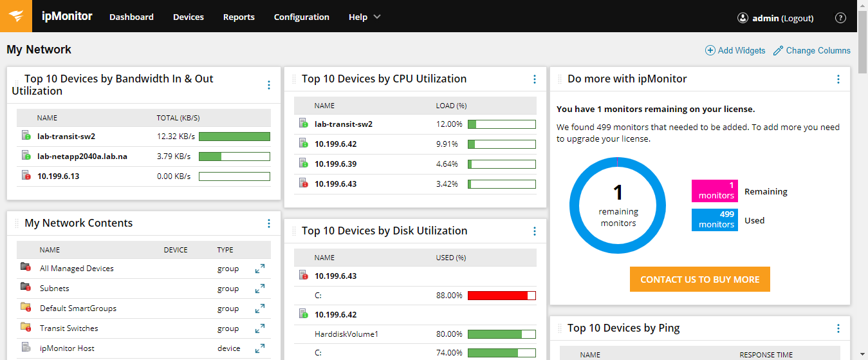Sort by USED (%) column header
The width and height of the screenshot is (868, 360).
(450, 258)
